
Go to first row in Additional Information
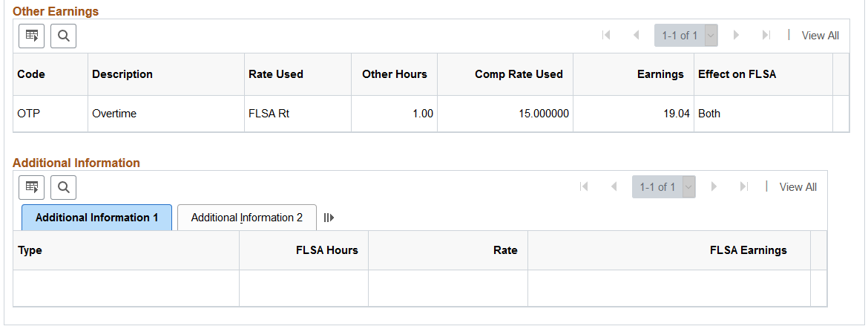point(584,187)
